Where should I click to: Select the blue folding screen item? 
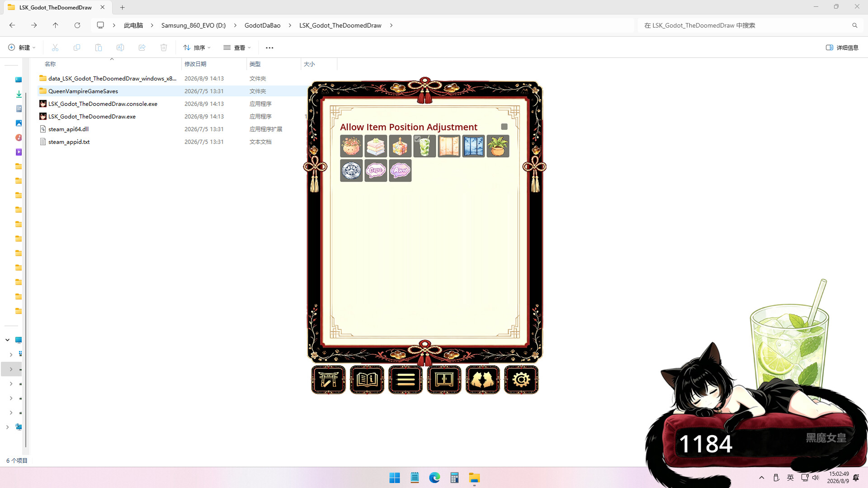pos(473,146)
